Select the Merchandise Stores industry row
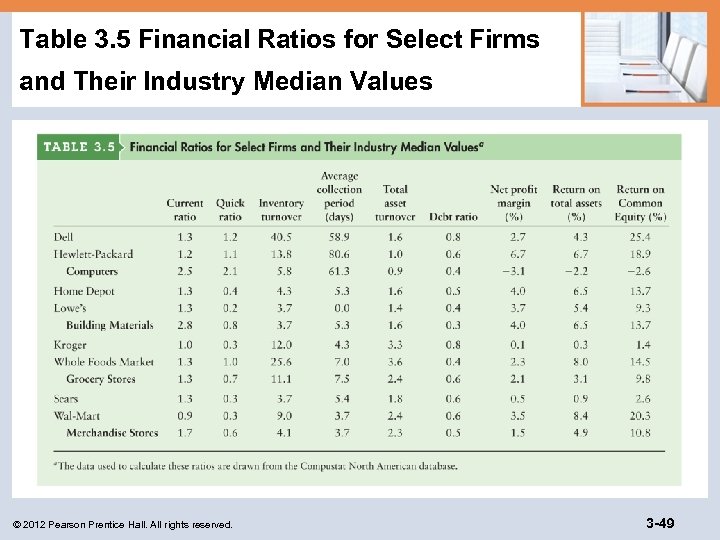This screenshot has height=540, width=720. click(112, 433)
